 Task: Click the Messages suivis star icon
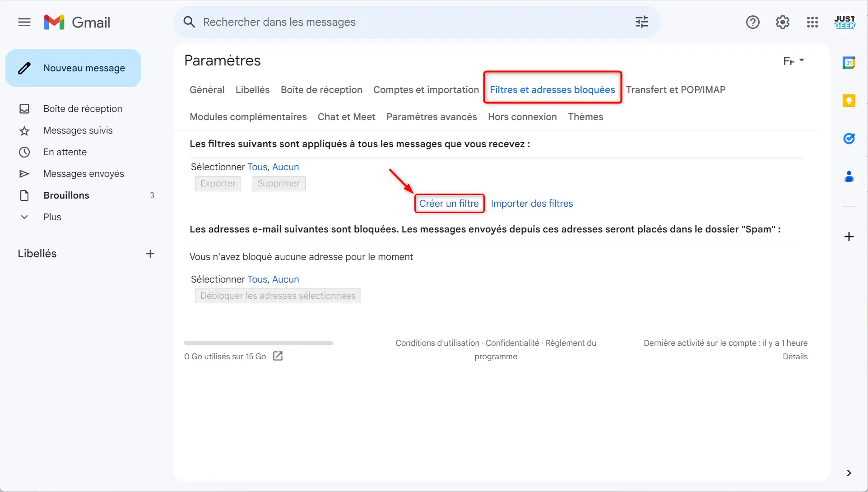(24, 130)
